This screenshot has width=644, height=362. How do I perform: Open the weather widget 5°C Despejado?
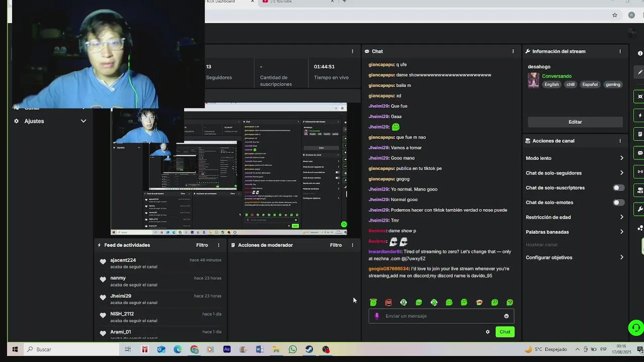[546, 349]
